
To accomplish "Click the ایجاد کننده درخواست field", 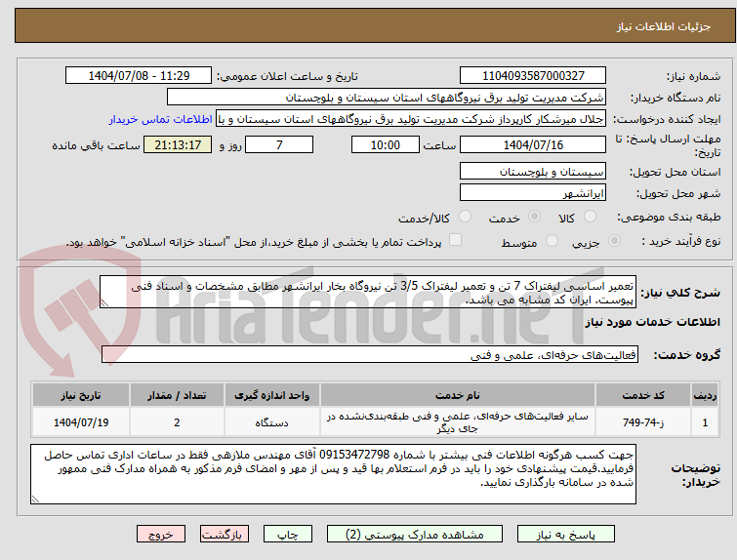I will coord(411,119).
